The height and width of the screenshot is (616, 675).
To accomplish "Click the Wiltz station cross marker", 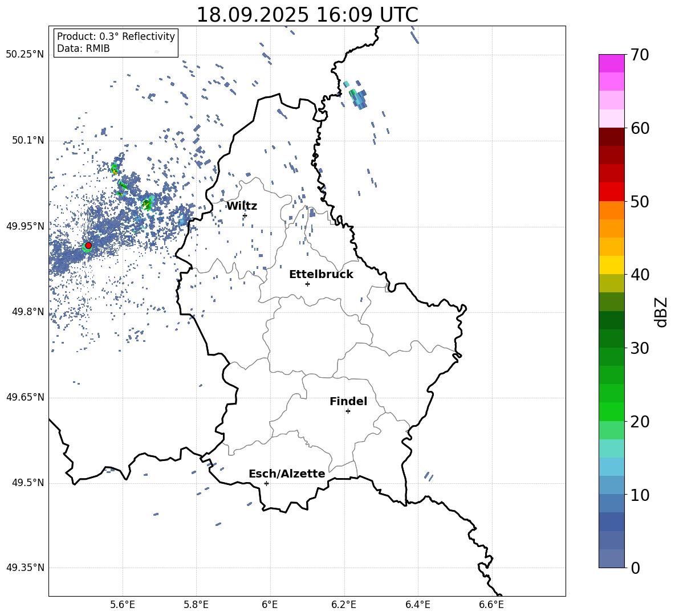I will [x=245, y=215].
